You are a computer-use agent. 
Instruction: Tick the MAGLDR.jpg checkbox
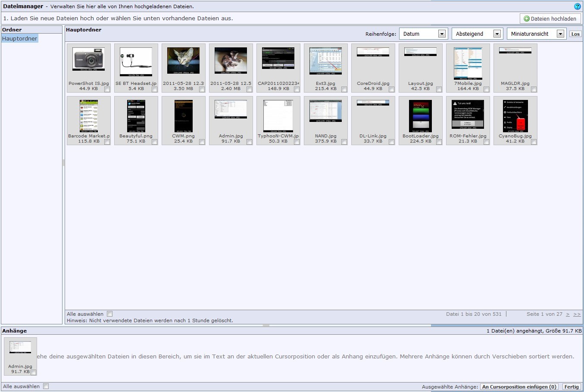[x=534, y=90]
